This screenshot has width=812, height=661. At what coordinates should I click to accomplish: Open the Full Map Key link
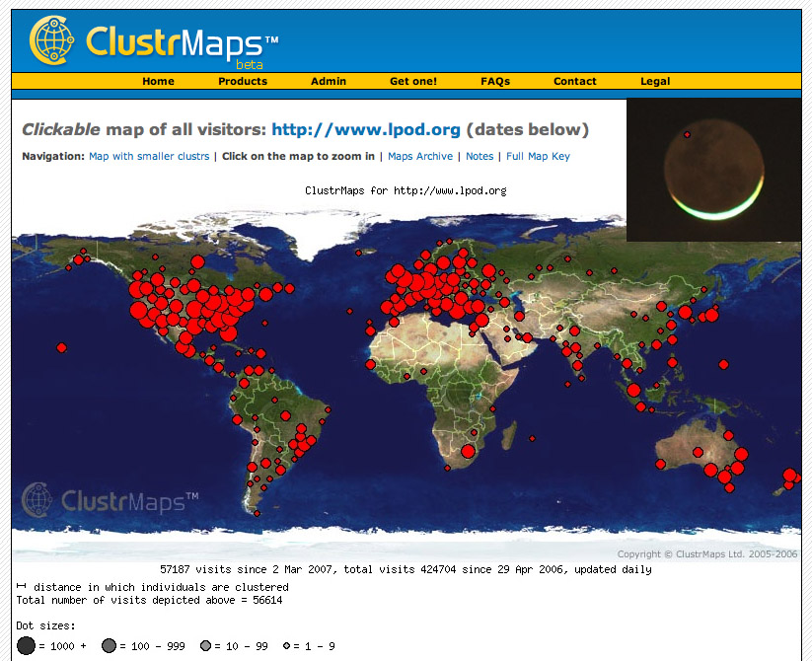click(538, 156)
